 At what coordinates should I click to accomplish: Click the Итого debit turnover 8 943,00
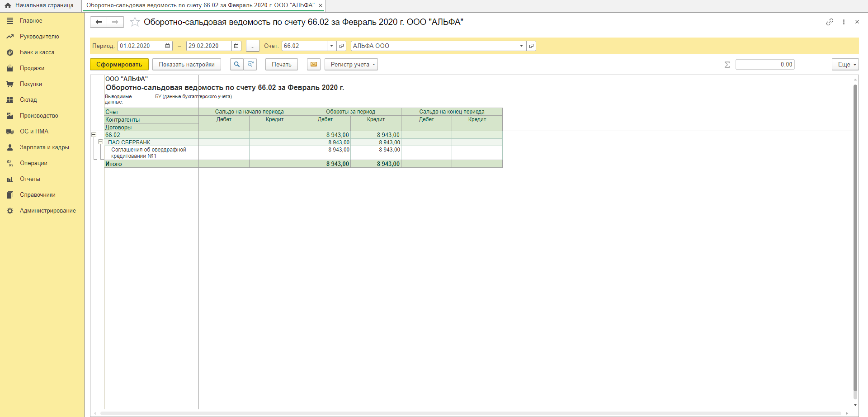pyautogui.click(x=338, y=164)
